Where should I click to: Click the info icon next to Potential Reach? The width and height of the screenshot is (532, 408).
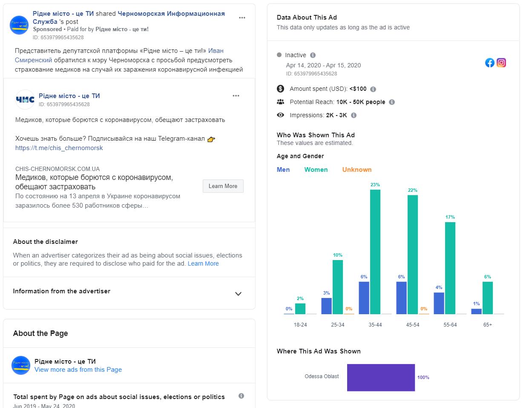[x=392, y=102]
